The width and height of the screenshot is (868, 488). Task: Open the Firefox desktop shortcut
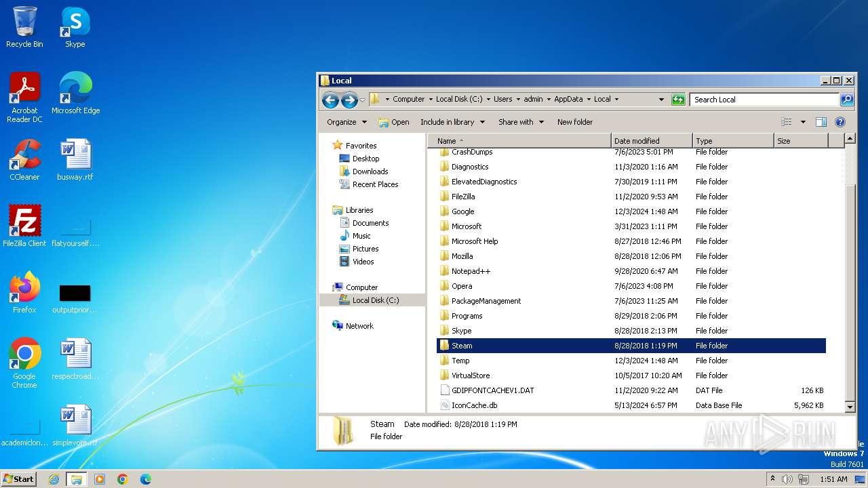[x=24, y=293]
